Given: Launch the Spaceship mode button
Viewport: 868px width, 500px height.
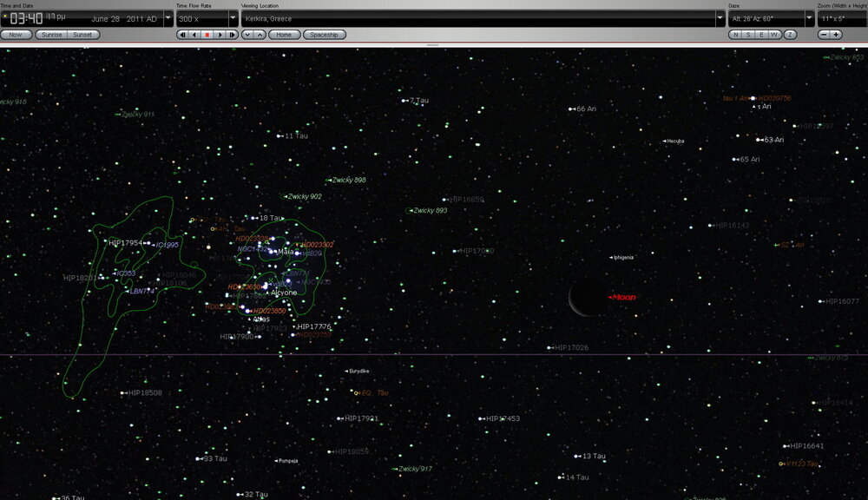Looking at the screenshot, I should click(325, 36).
